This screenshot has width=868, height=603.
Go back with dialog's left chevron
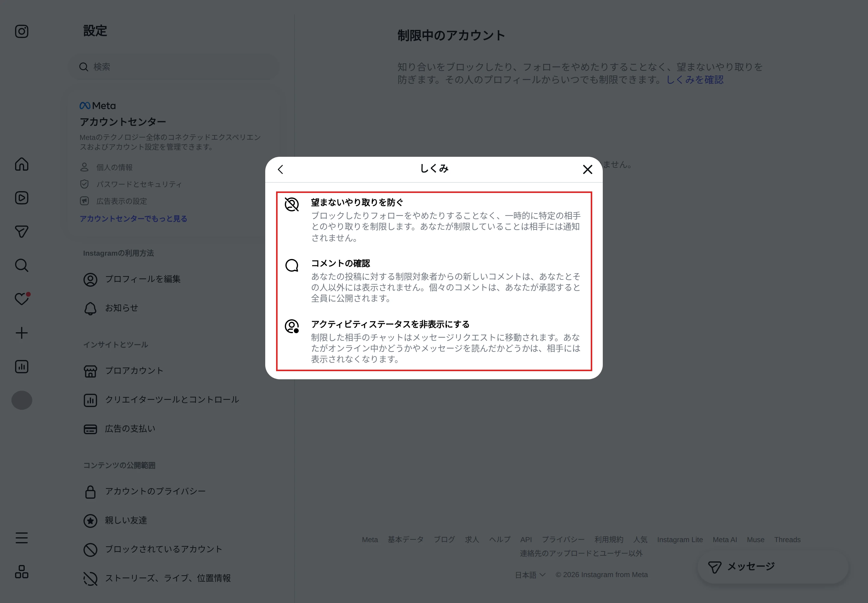tap(280, 169)
